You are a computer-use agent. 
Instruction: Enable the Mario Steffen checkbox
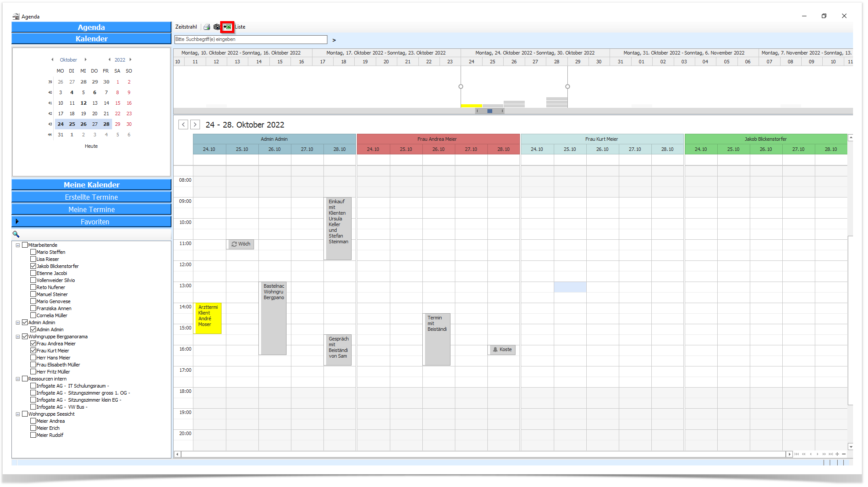(x=33, y=252)
